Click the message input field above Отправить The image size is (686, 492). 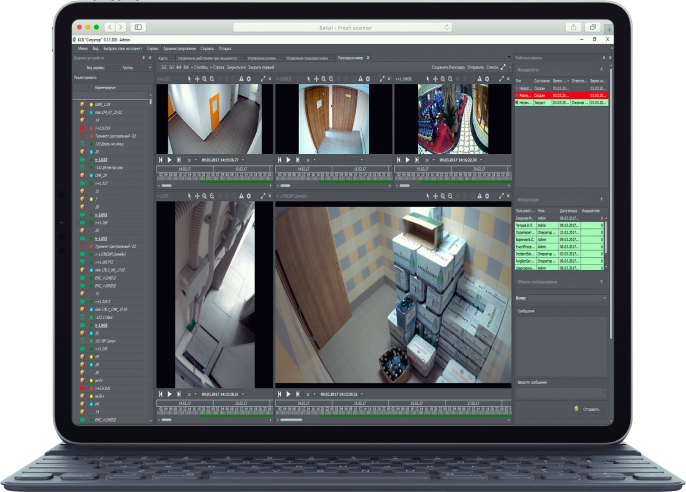pyautogui.click(x=561, y=393)
